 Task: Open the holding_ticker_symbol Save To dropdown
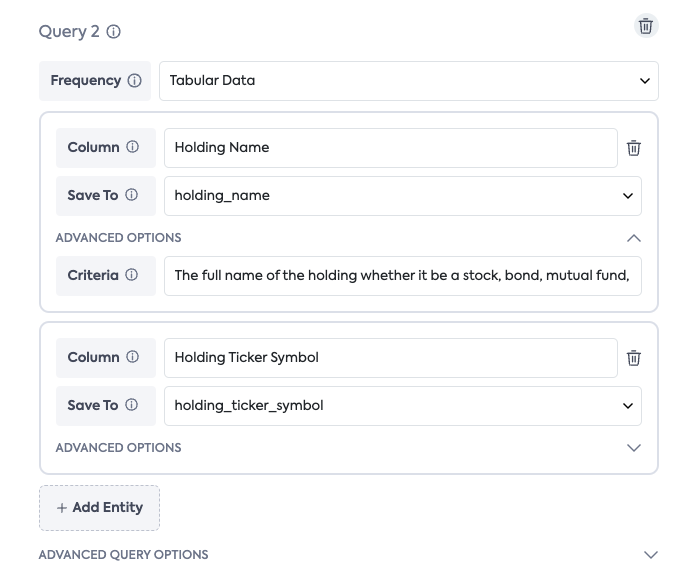point(402,406)
